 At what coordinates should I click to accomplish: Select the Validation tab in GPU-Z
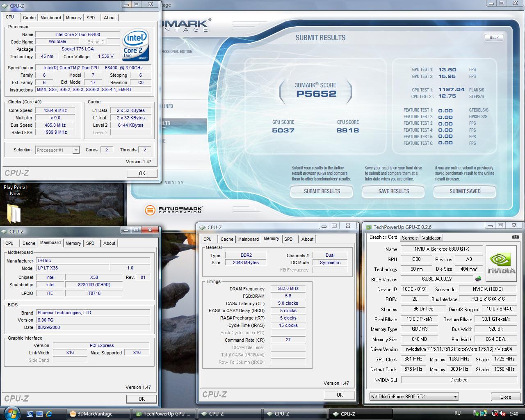[x=432, y=237]
